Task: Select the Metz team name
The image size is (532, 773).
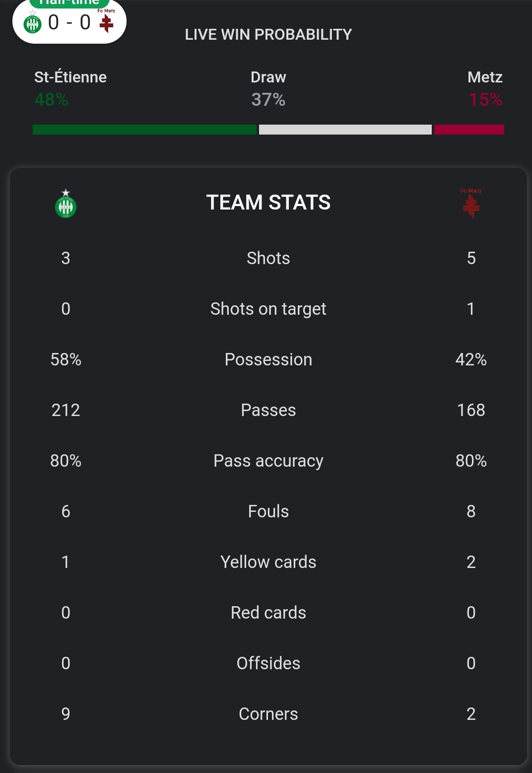Action: click(x=485, y=77)
